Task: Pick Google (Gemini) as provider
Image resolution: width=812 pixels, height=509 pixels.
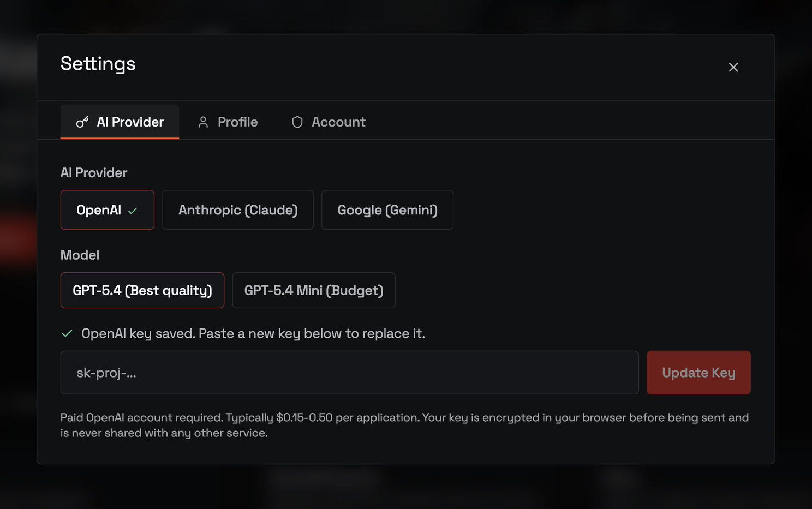Action: 387,210
